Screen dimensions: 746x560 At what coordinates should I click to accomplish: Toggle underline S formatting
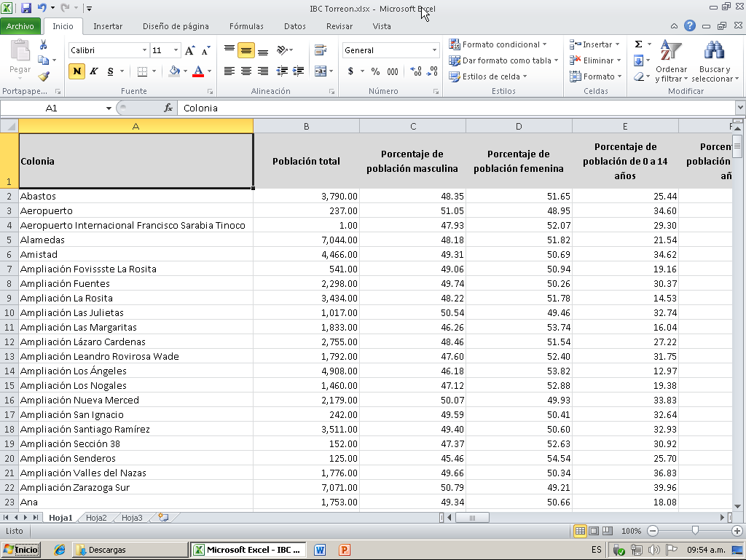click(x=111, y=71)
